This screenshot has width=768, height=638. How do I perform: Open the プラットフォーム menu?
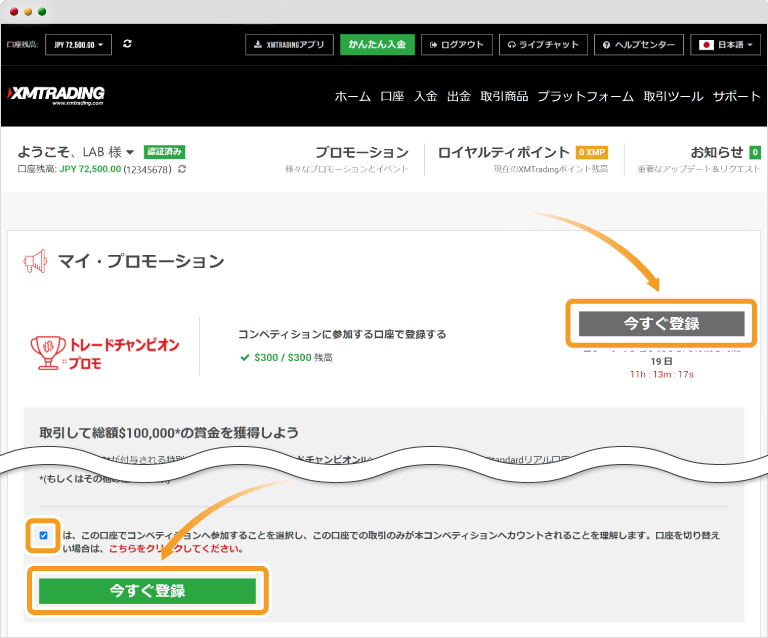click(x=586, y=96)
